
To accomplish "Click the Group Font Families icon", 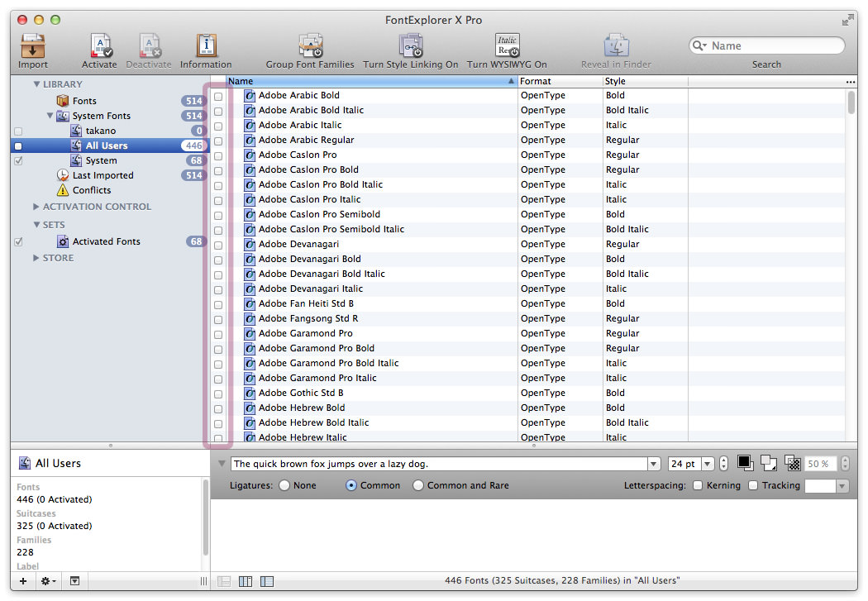I will click(x=310, y=46).
